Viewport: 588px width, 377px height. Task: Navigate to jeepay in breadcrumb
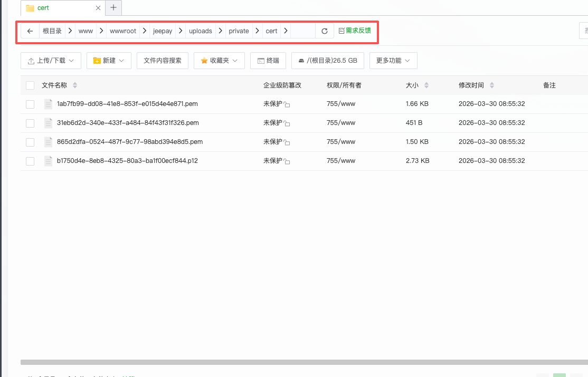pos(163,31)
